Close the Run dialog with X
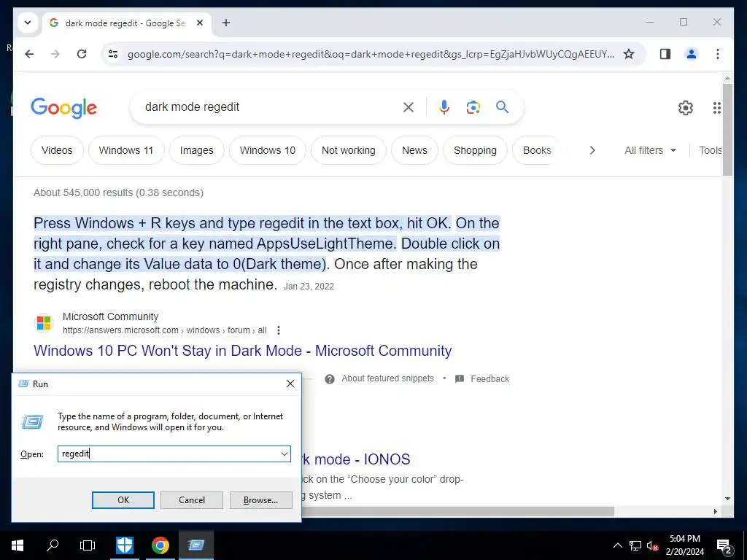Viewport: 747px width, 560px height. (x=290, y=384)
